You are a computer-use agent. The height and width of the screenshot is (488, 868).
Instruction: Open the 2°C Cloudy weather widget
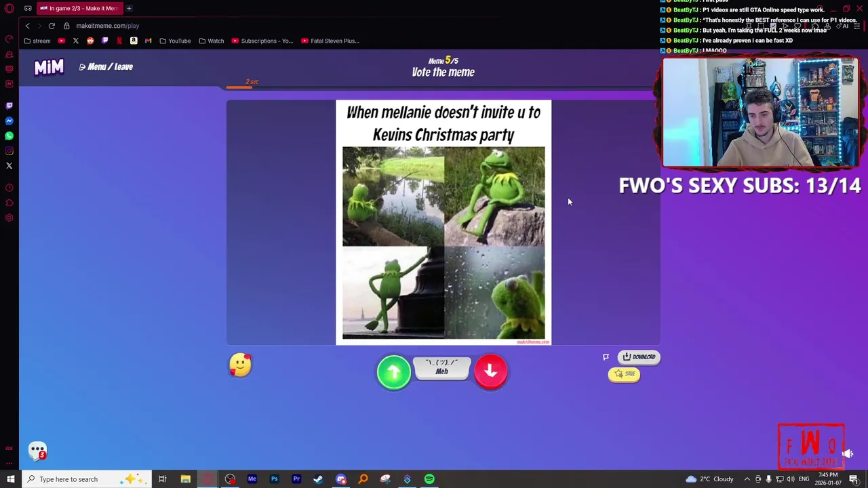(710, 479)
